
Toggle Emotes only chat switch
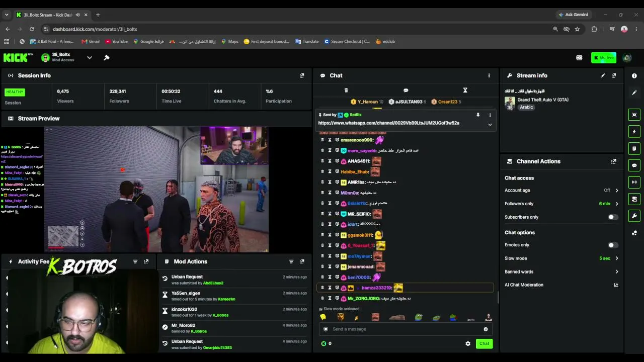612,245
